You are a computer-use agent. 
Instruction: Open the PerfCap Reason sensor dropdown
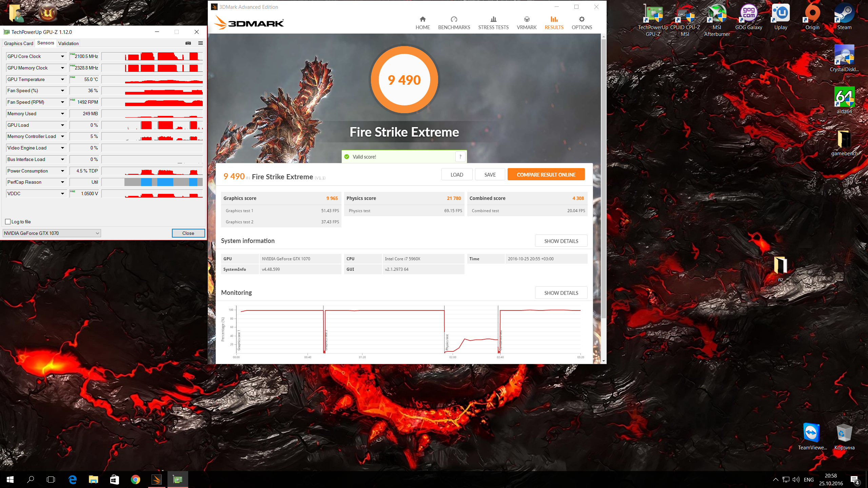(62, 182)
